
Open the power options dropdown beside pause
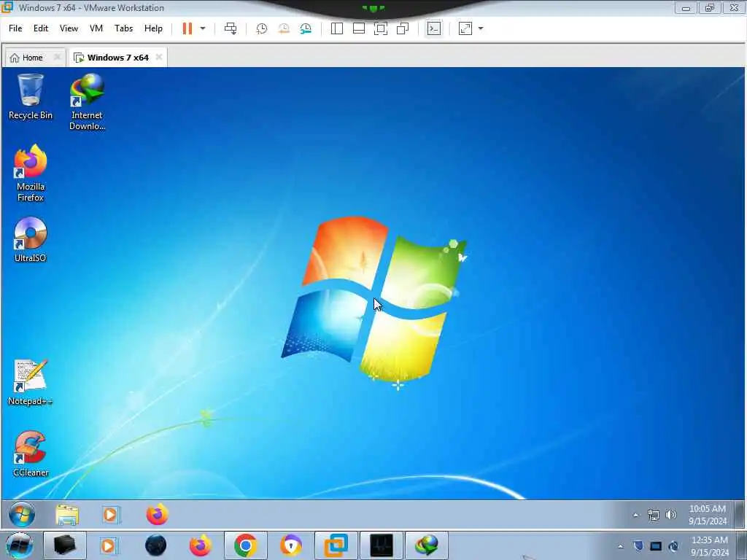click(x=203, y=28)
